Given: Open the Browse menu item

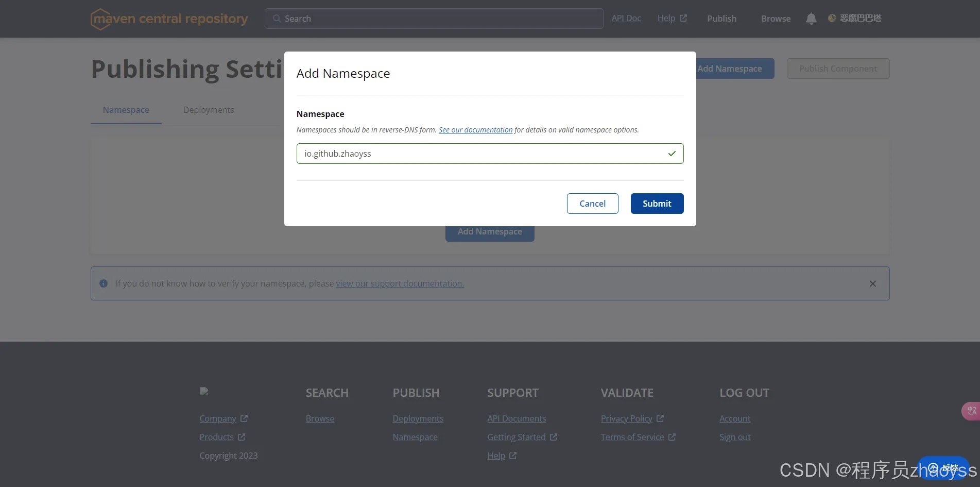Looking at the screenshot, I should pos(776,19).
